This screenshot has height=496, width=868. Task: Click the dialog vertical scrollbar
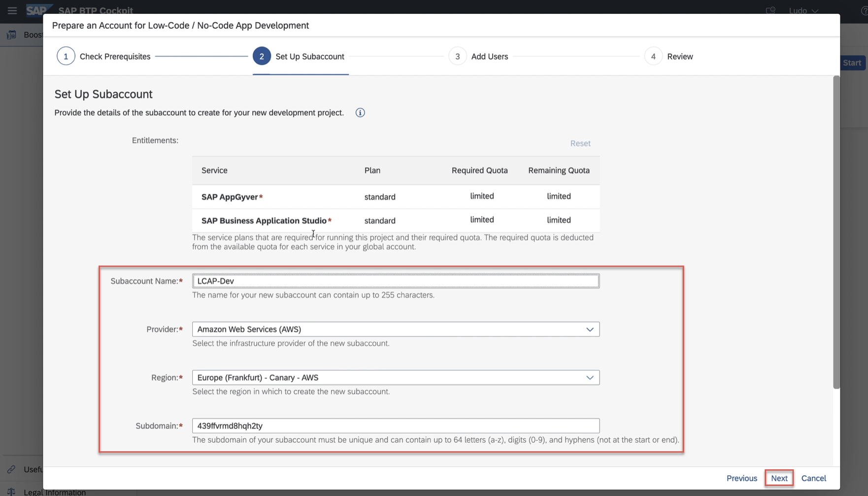[836, 232]
